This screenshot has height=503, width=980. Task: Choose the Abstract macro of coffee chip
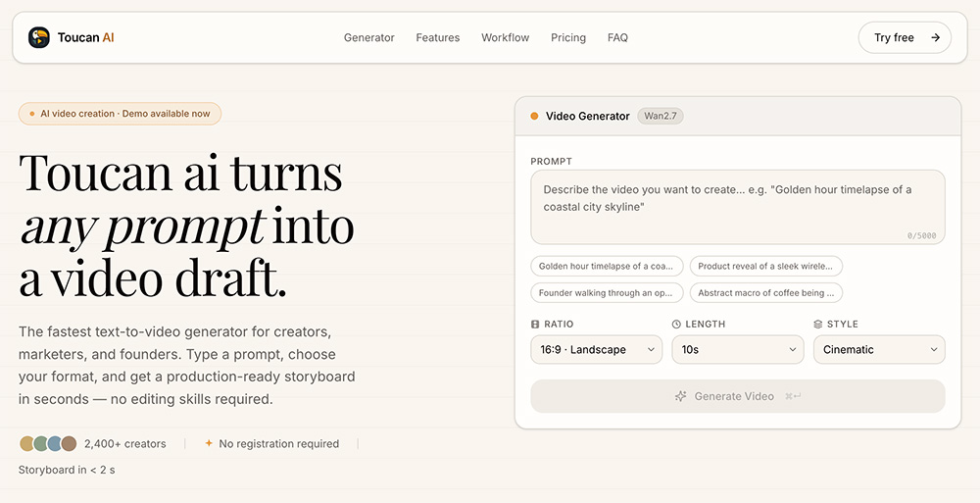coord(765,293)
